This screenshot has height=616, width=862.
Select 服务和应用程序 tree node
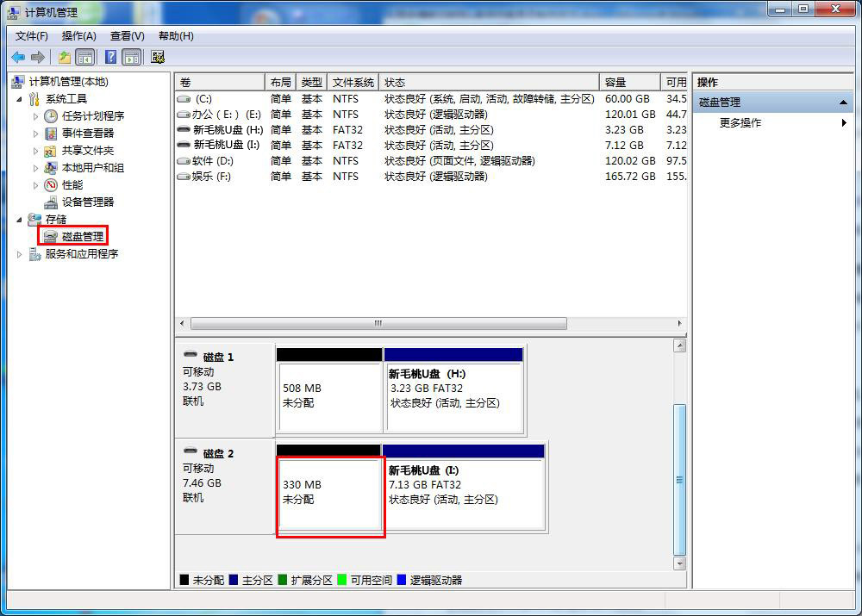81,254
